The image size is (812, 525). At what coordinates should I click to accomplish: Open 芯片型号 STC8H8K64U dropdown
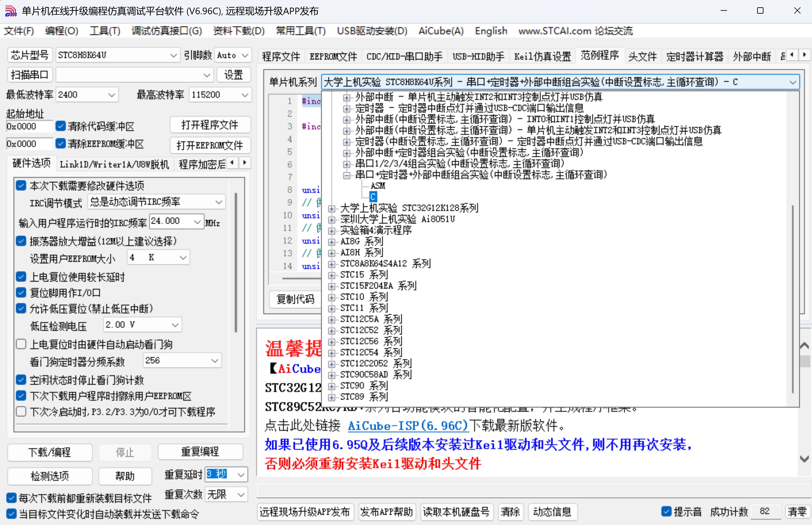(174, 55)
